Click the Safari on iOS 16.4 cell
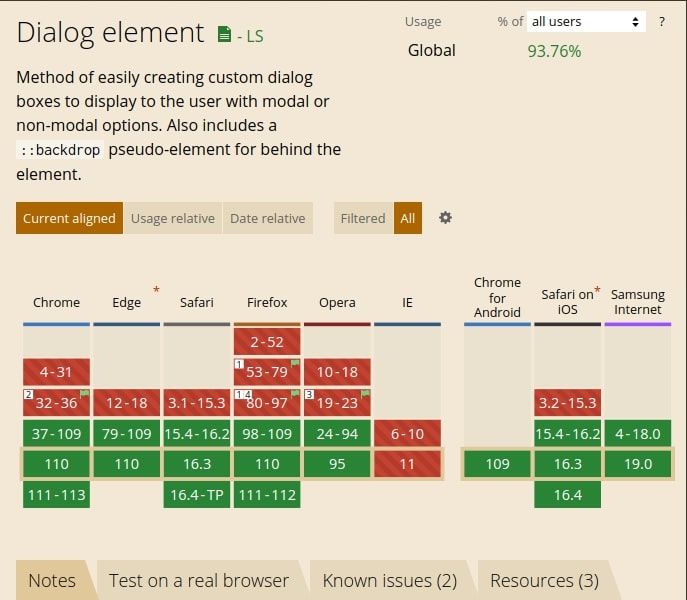The height and width of the screenshot is (600, 687). pyautogui.click(x=567, y=495)
